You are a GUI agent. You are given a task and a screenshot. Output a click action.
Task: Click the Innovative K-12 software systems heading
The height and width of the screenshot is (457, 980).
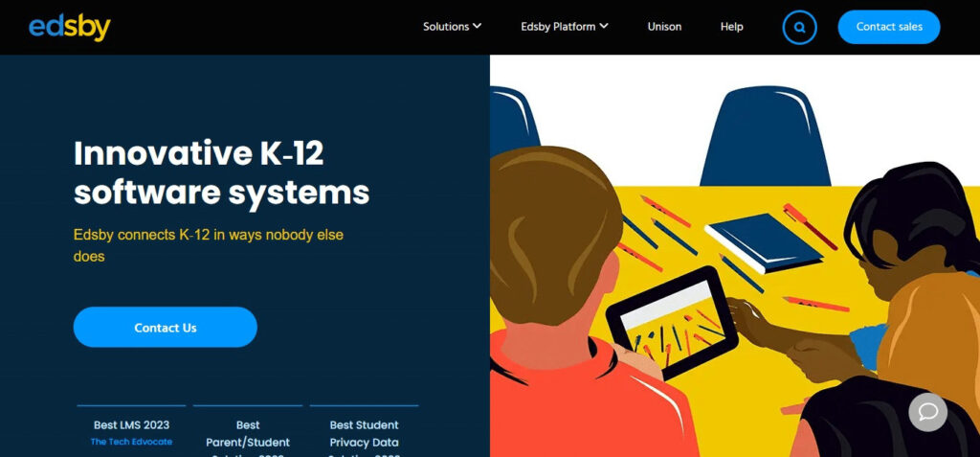click(221, 172)
